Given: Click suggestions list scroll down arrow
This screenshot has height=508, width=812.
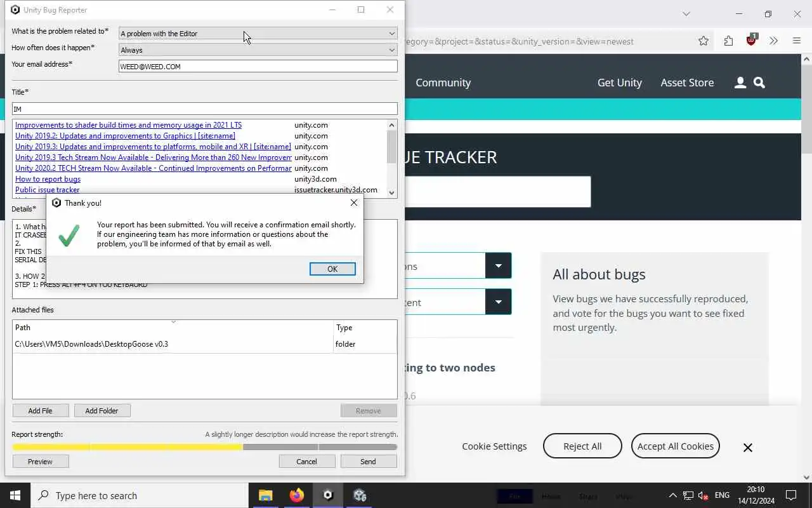Looking at the screenshot, I should pos(391,192).
